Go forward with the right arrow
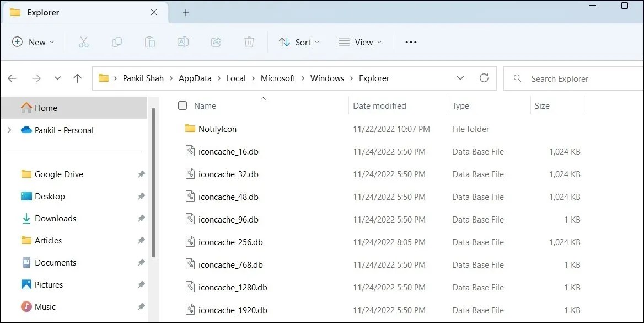Viewport: 644px width, 323px height. pos(36,78)
